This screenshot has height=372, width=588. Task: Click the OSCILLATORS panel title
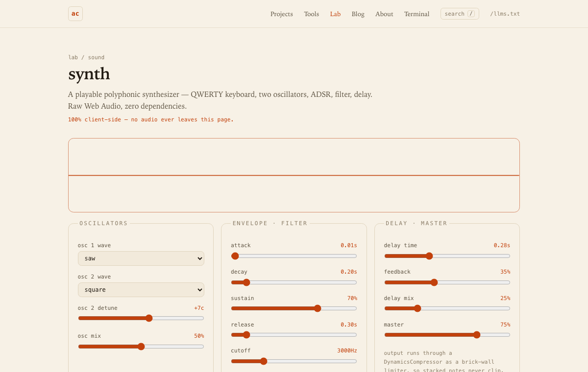[104, 223]
